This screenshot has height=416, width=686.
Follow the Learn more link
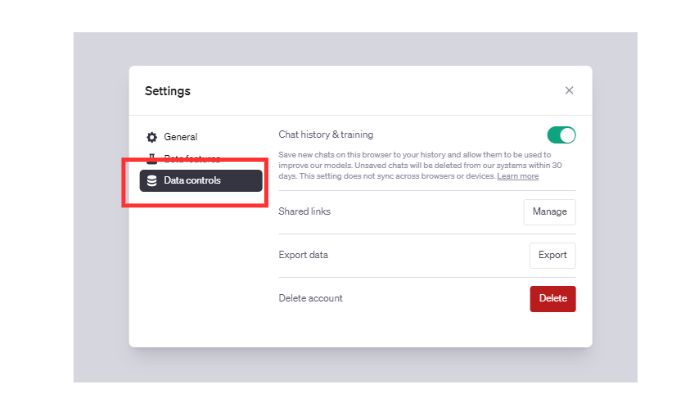[x=518, y=176]
